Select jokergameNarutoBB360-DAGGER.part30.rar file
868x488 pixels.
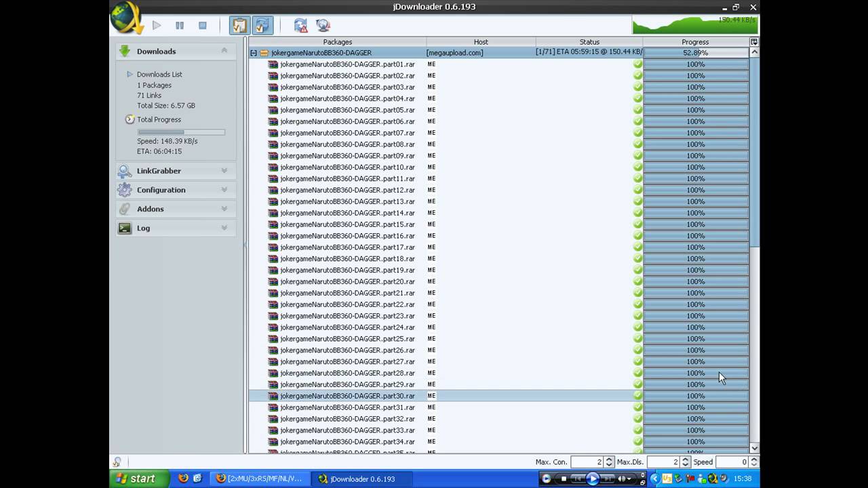[347, 396]
